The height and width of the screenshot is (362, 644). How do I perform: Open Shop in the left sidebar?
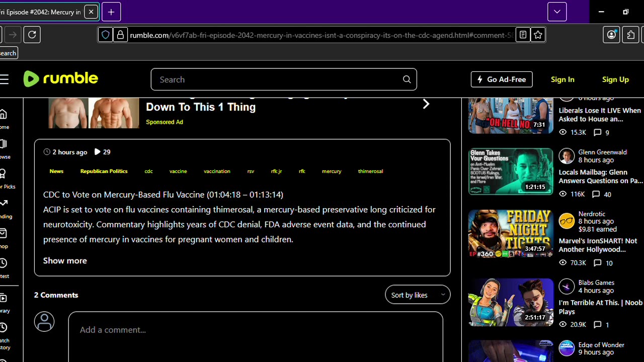(x=4, y=238)
